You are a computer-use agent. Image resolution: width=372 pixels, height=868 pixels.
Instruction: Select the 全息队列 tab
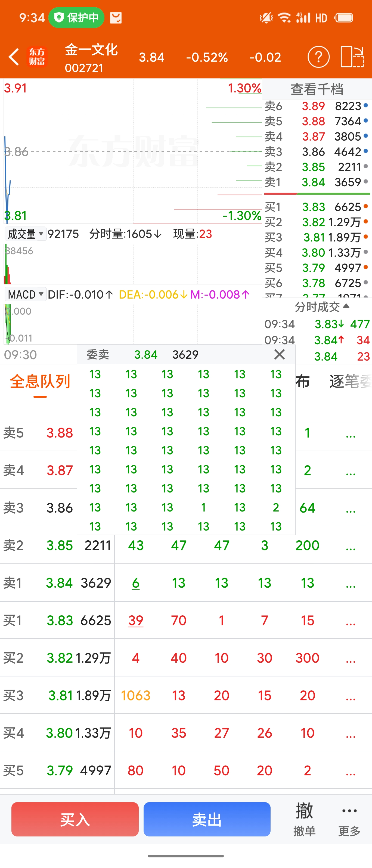[40, 382]
